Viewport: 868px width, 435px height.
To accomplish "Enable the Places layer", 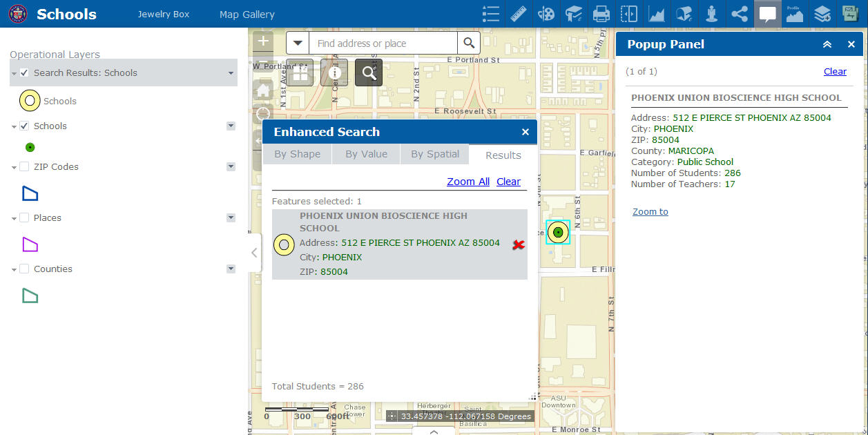I will (24, 217).
